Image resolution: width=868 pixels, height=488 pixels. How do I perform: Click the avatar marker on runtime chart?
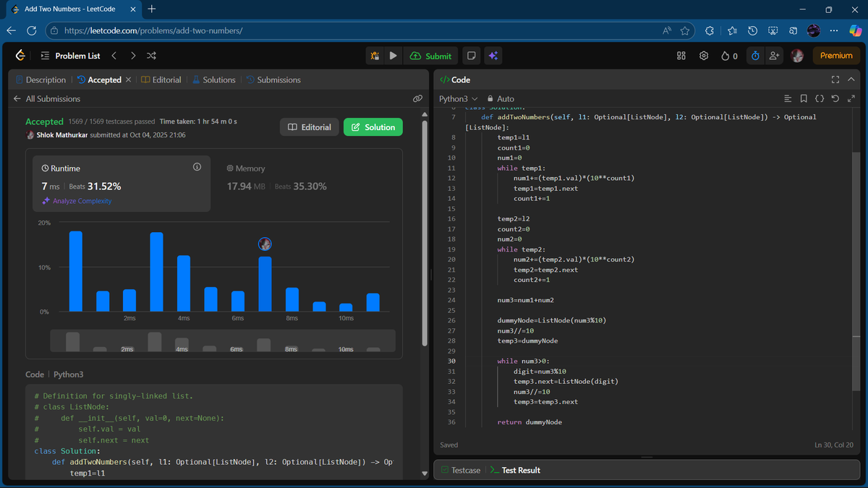click(x=265, y=244)
